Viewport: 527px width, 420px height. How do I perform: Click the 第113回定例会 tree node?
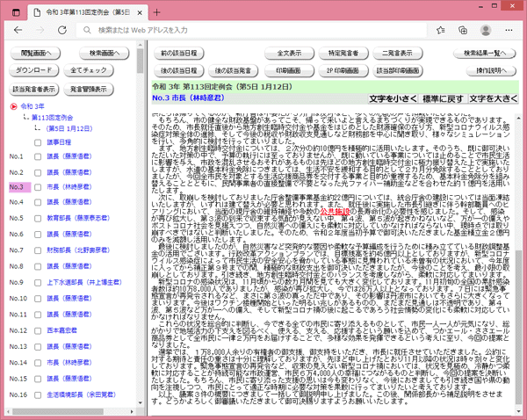click(52, 118)
